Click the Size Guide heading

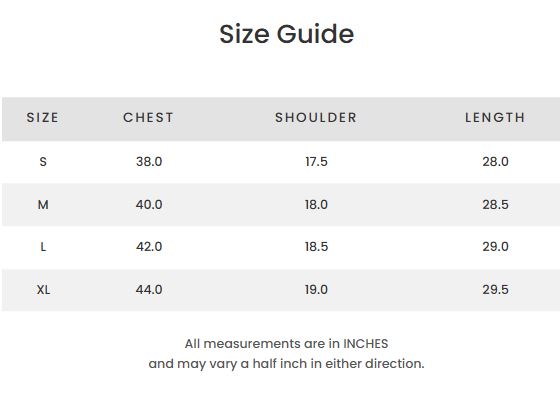pos(286,34)
